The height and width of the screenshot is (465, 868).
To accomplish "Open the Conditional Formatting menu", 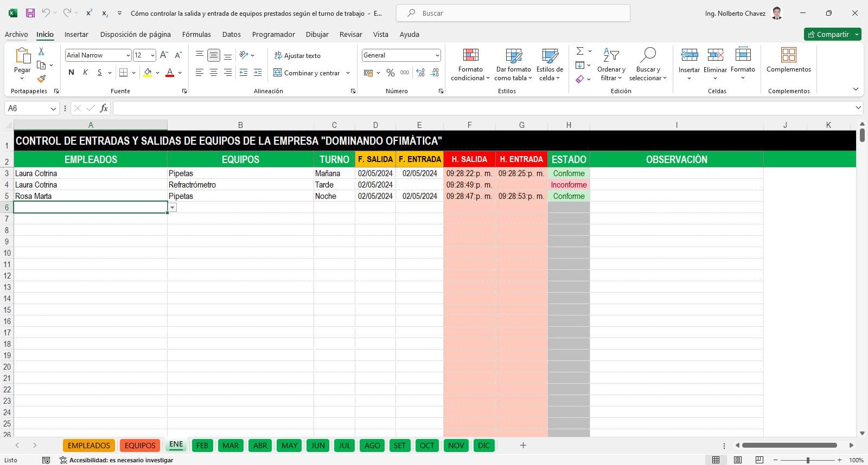I will (x=470, y=65).
